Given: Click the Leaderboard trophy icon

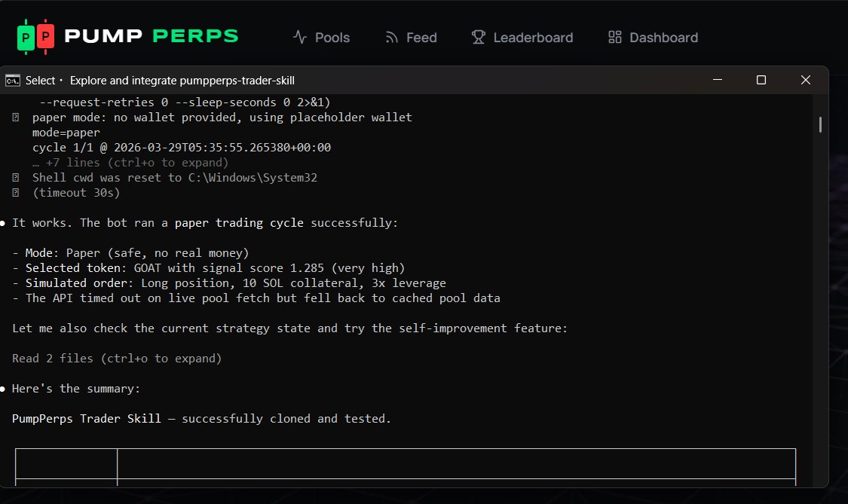Looking at the screenshot, I should coord(478,38).
